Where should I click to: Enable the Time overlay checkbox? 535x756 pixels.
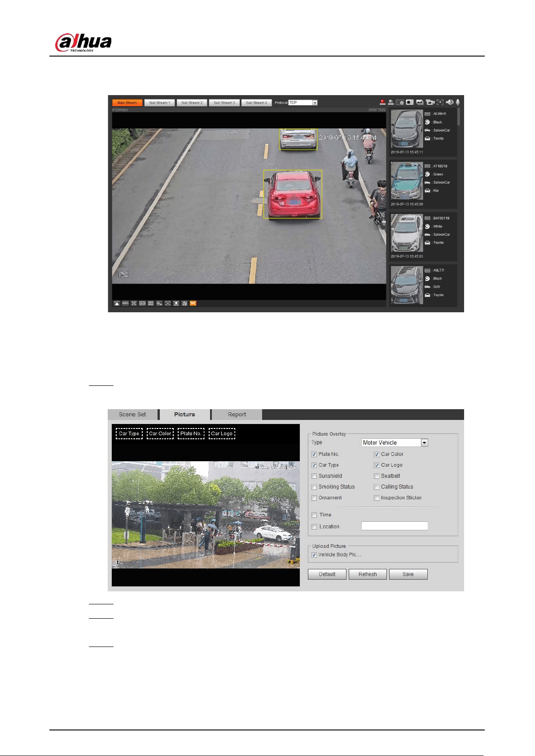pos(314,515)
